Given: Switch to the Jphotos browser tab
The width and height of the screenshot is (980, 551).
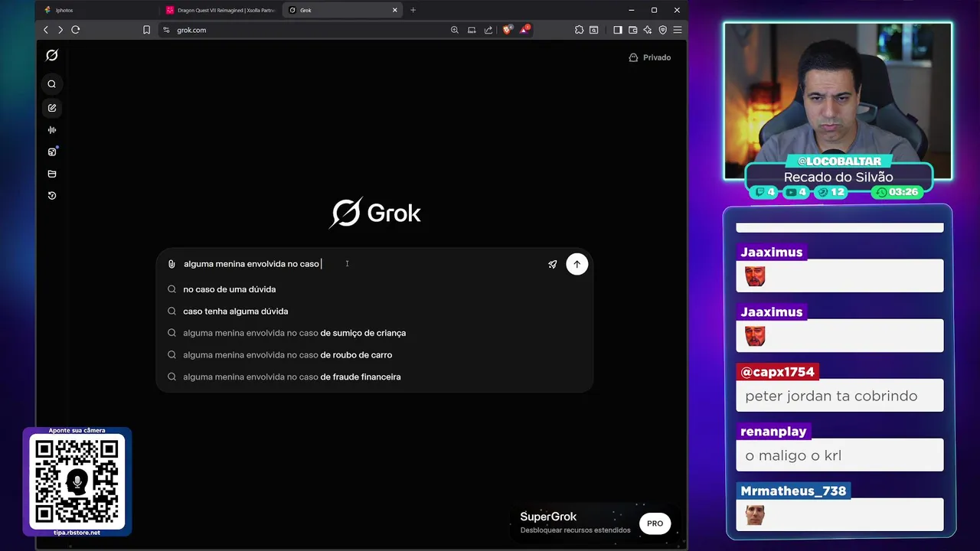Looking at the screenshot, I should click(97, 10).
